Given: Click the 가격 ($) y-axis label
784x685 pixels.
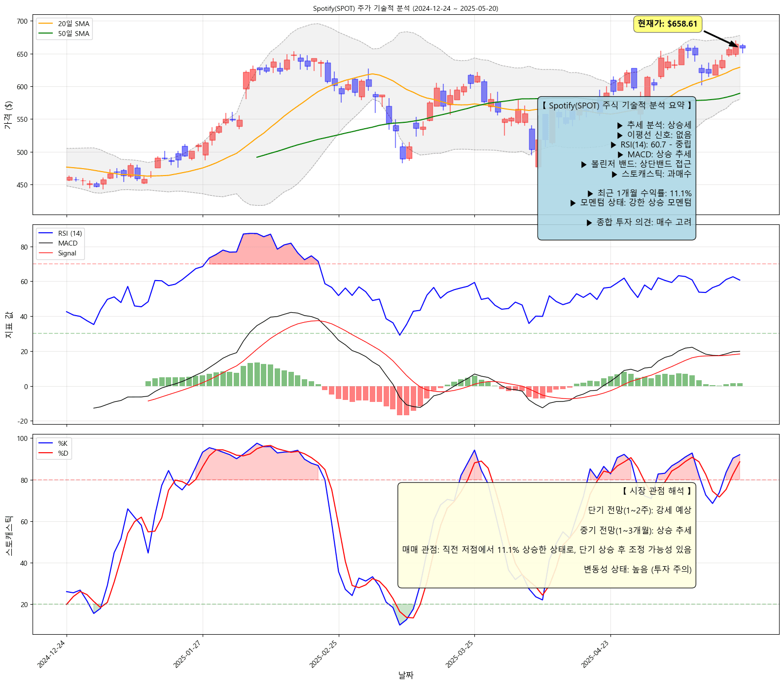Looking at the screenshot, I should [8, 115].
